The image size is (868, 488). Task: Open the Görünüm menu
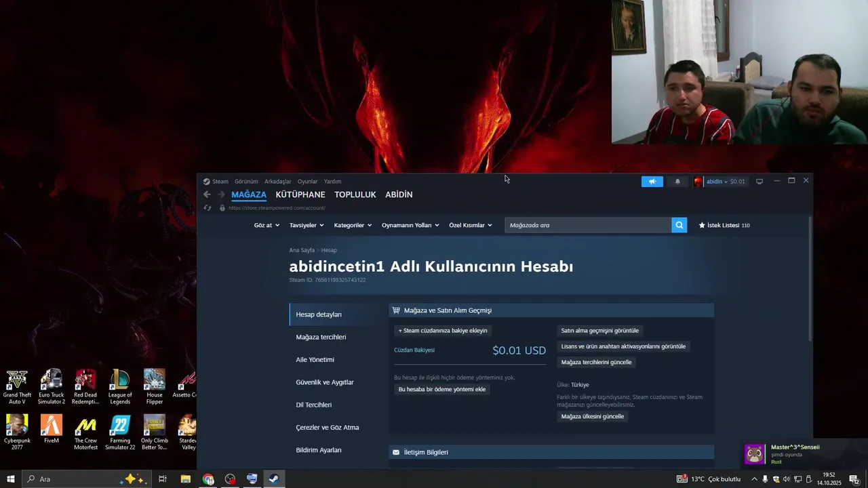[x=246, y=182]
